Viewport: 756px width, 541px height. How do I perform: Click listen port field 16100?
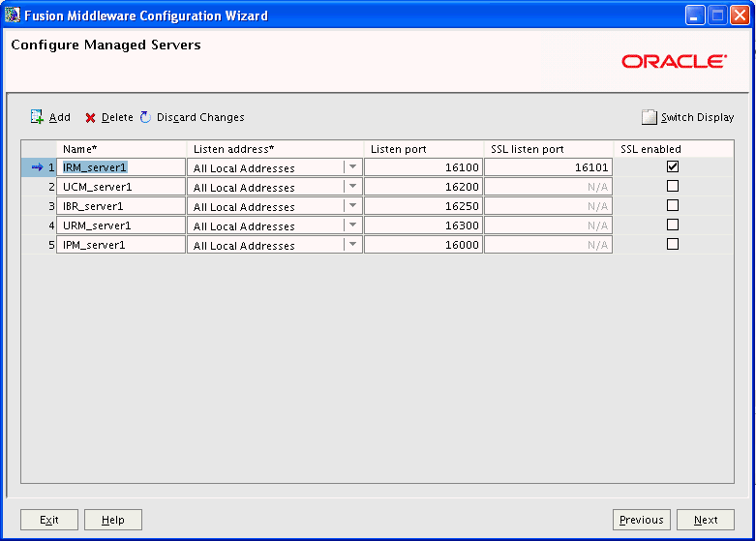point(423,167)
